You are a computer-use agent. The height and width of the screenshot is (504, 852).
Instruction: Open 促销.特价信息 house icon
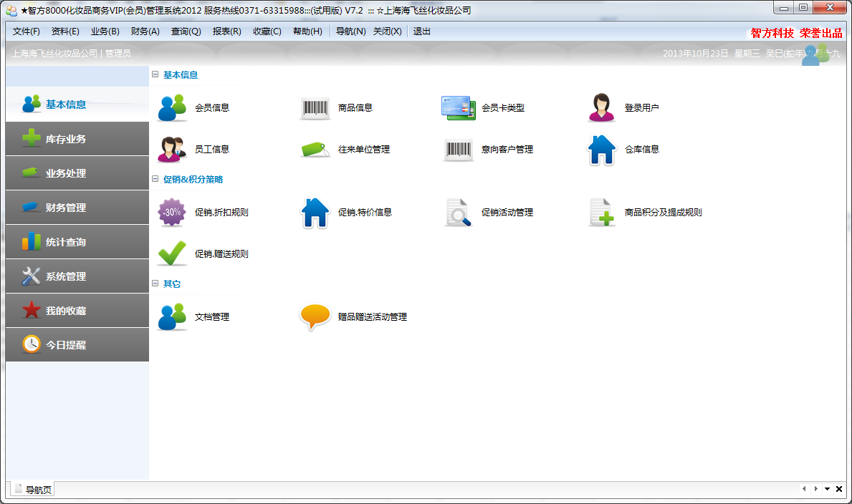point(315,213)
